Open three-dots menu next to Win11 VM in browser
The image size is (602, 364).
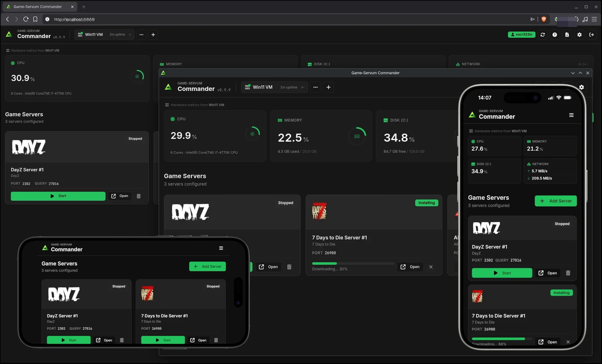click(141, 35)
